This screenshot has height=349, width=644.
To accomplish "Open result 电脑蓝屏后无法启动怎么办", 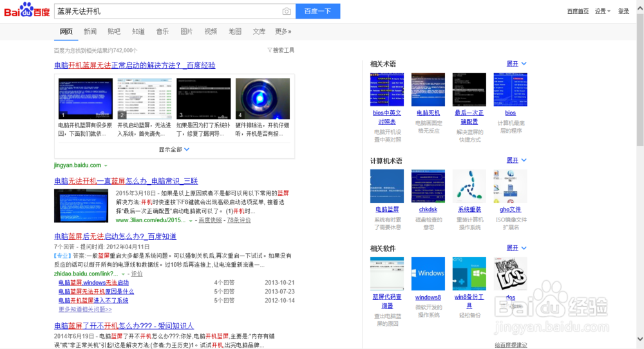I will click(115, 236).
